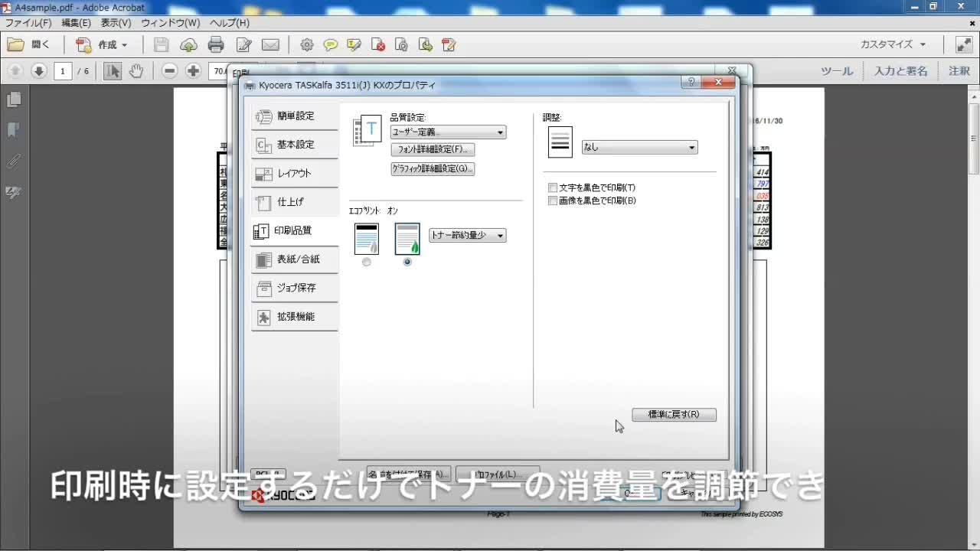Viewport: 980px width, 551px height.
Task: Select the EcoPrint off radio button
Action: pyautogui.click(x=367, y=262)
